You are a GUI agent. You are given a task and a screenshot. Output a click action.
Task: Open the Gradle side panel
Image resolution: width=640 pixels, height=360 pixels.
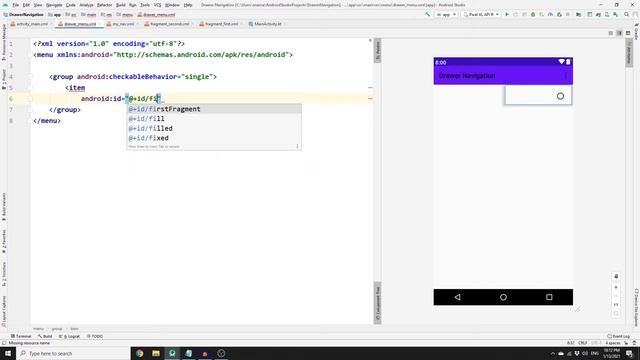pos(636,31)
